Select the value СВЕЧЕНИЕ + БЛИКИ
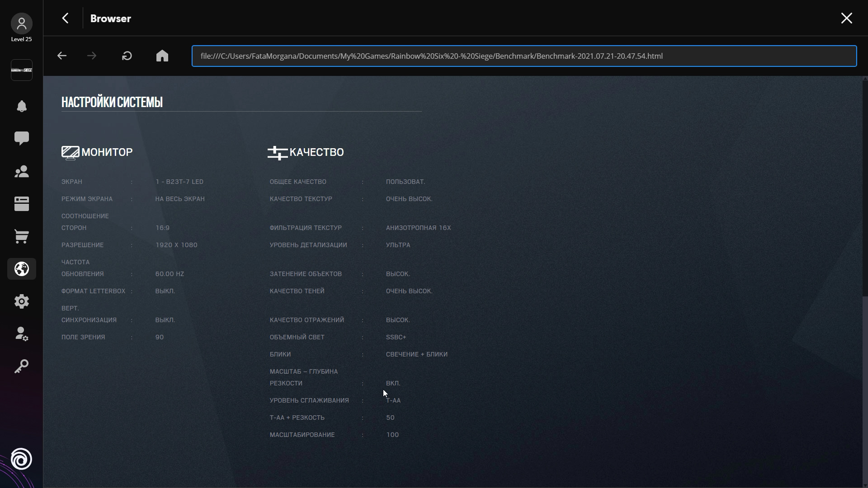 pos(417,354)
